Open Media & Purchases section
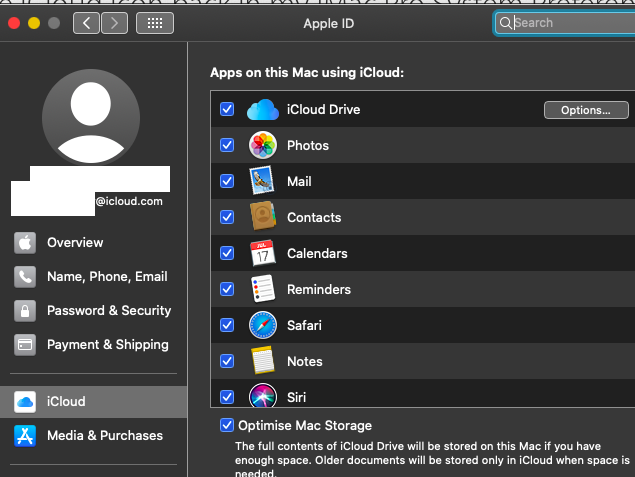Viewport: 635px width, 477px height. [x=93, y=436]
